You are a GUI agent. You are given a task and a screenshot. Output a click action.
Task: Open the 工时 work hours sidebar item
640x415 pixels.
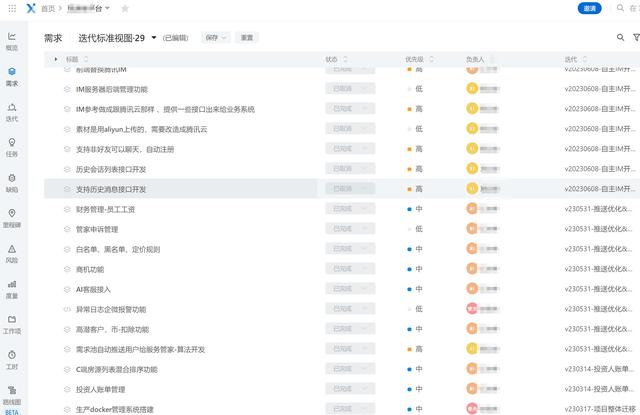12,360
